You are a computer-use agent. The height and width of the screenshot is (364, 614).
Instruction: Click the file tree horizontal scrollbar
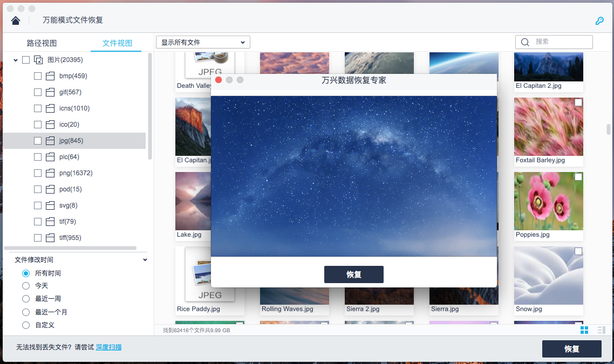(70, 248)
